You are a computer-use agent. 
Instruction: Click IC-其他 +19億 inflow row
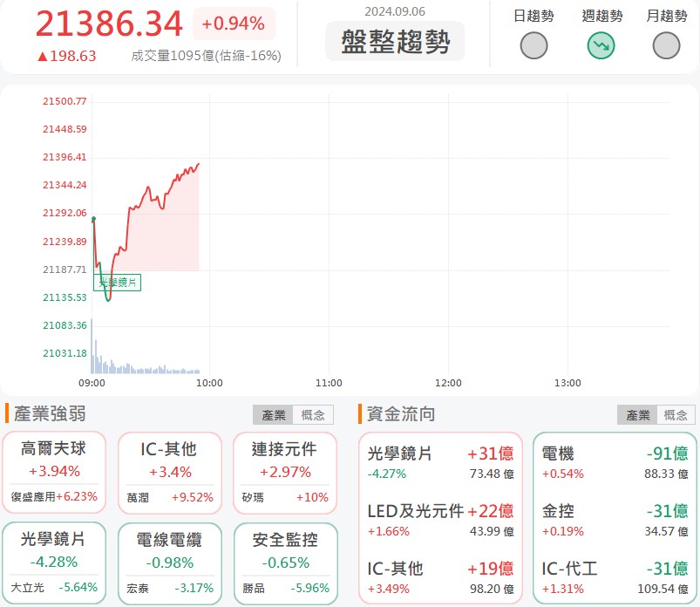tap(440, 578)
